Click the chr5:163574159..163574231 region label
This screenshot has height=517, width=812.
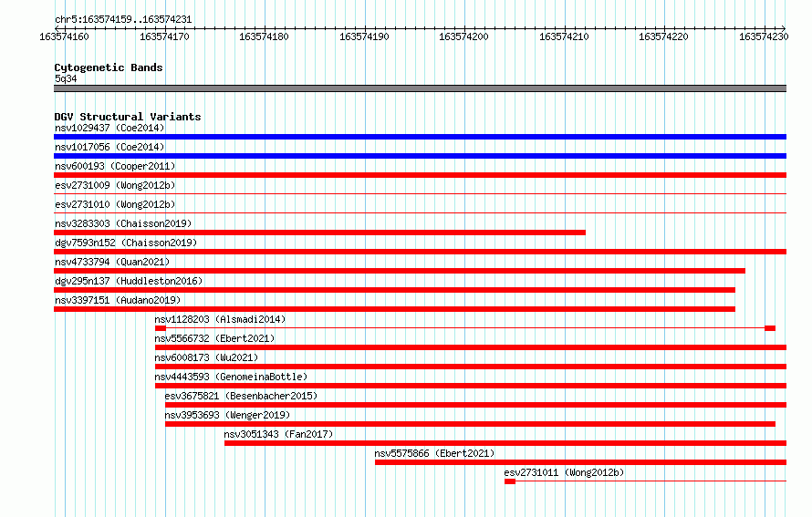pos(123,19)
